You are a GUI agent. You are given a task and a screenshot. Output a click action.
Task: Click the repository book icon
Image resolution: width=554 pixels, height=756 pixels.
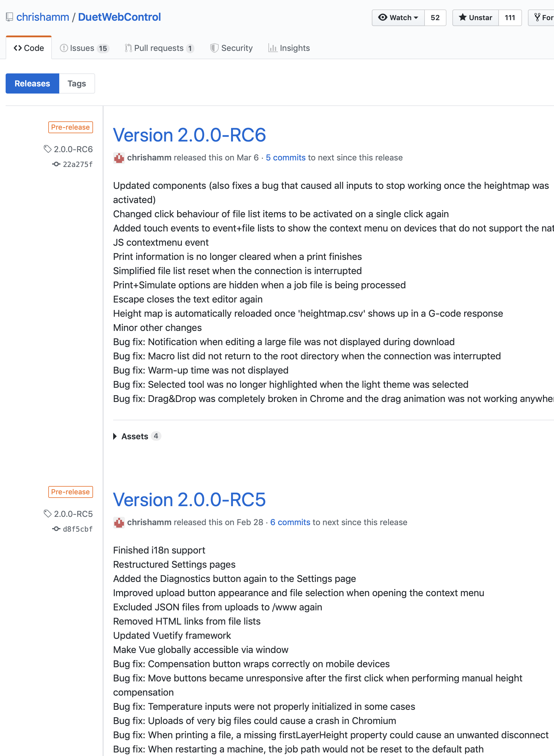click(x=9, y=16)
